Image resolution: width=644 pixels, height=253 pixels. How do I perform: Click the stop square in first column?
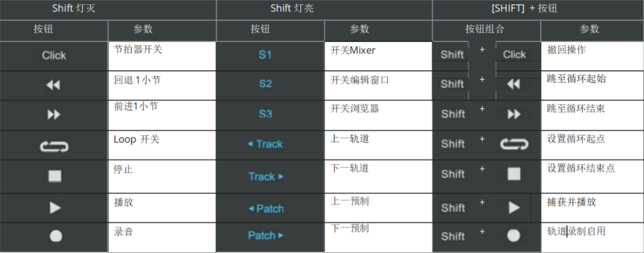point(54,176)
